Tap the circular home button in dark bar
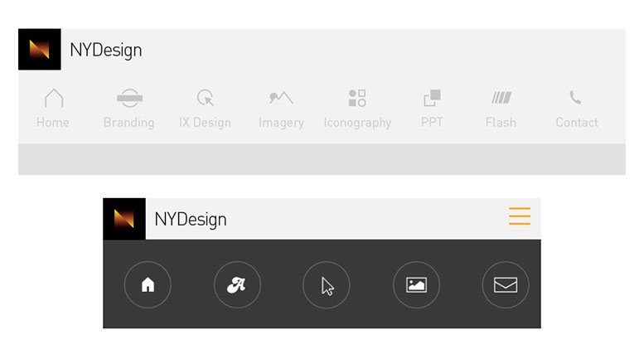The height and width of the screenshot is (354, 644). 148,285
